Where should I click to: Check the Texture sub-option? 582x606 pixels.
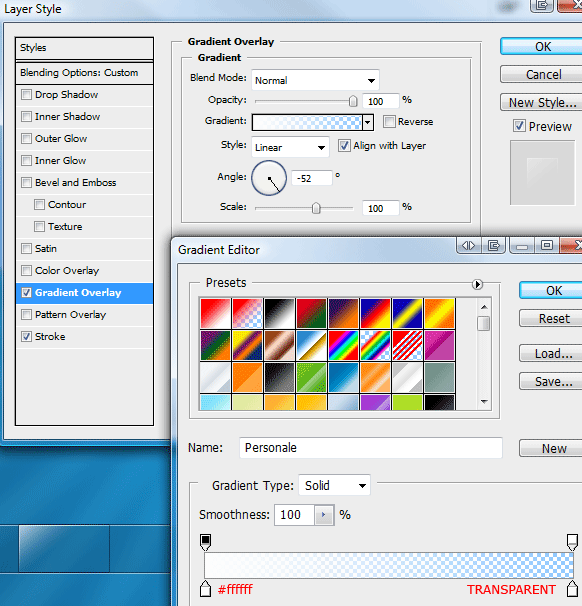[39, 226]
